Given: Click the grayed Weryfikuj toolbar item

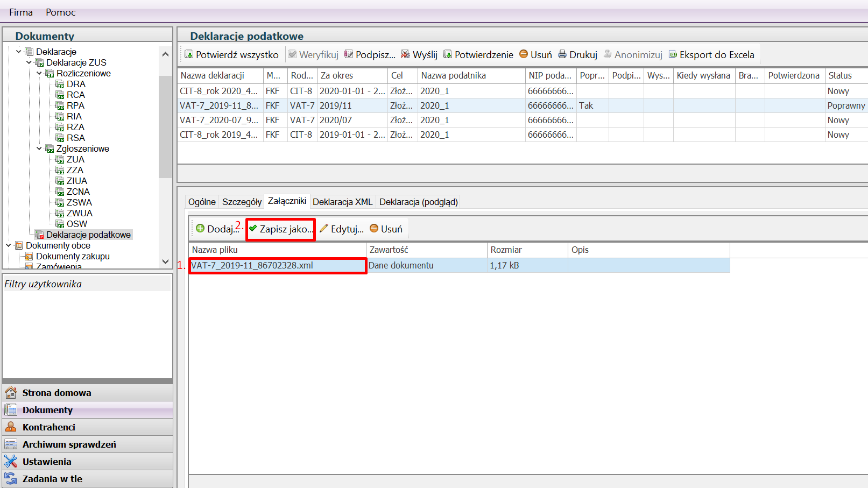Looking at the screenshot, I should click(313, 55).
